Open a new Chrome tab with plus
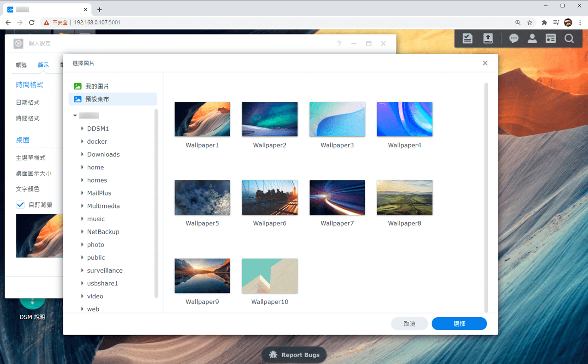The width and height of the screenshot is (588, 364). point(100,9)
